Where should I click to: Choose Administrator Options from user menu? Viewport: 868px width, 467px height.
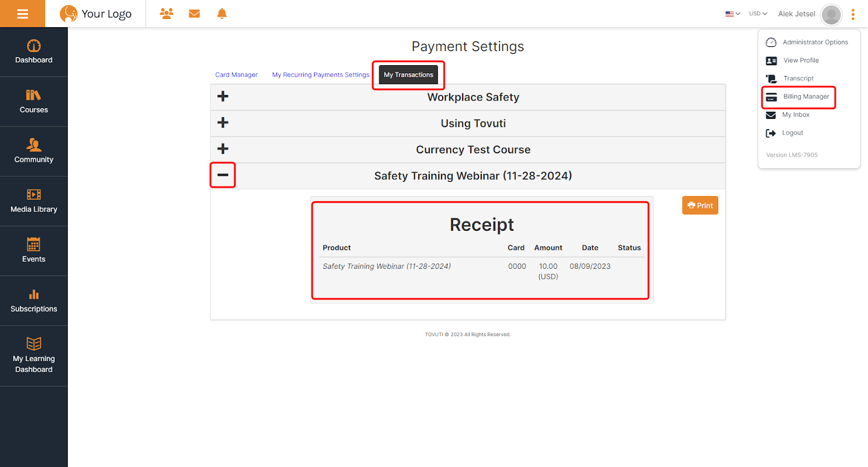pyautogui.click(x=815, y=42)
